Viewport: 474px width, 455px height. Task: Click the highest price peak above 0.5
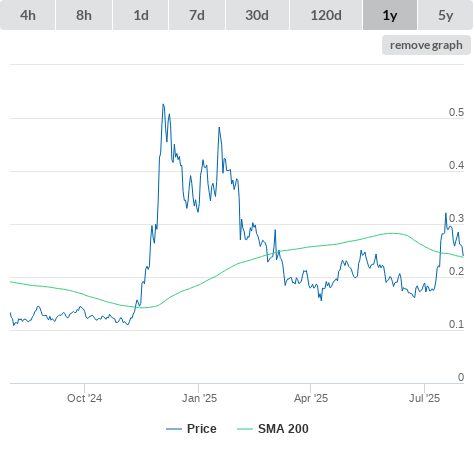[x=163, y=105]
